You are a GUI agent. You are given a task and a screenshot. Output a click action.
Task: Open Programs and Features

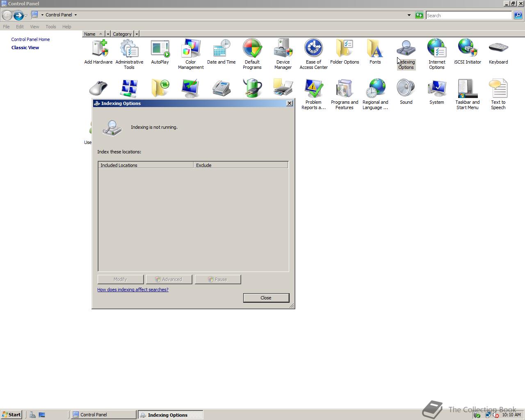coord(345,94)
